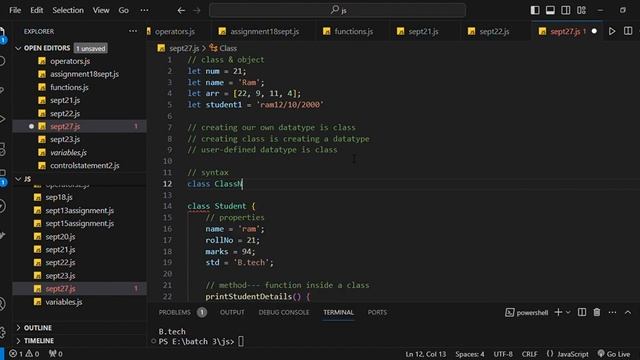Open Explorer views and more actions

133,31
